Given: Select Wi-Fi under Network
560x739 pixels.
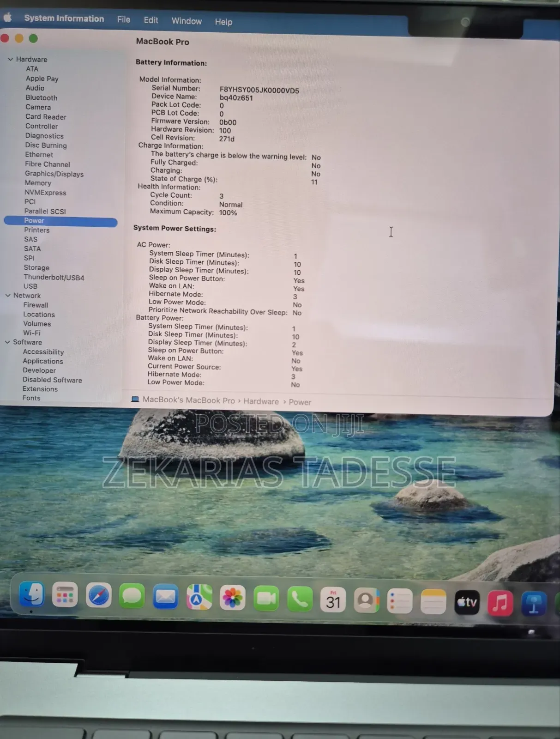Looking at the screenshot, I should [x=31, y=333].
